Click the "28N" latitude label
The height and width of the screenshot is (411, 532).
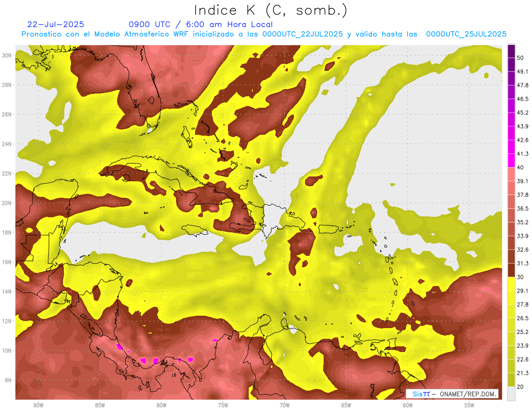7,85
